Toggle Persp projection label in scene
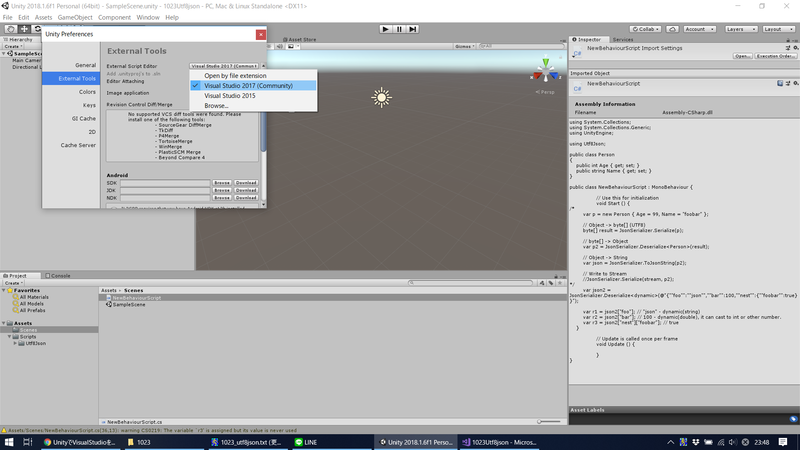 click(545, 92)
